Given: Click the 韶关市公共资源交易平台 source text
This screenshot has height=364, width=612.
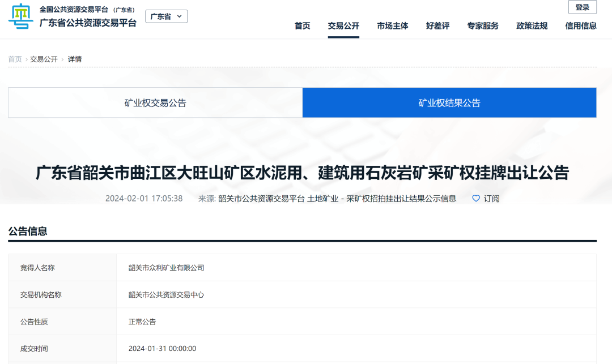Looking at the screenshot, I should 261,199.
